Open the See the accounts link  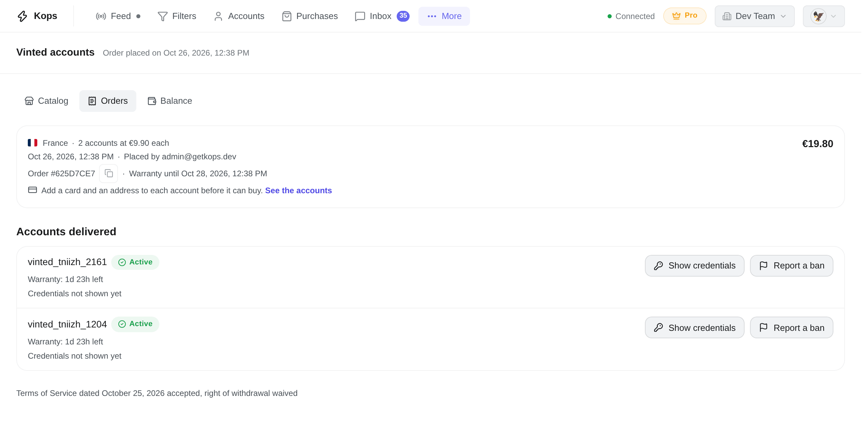(298, 191)
